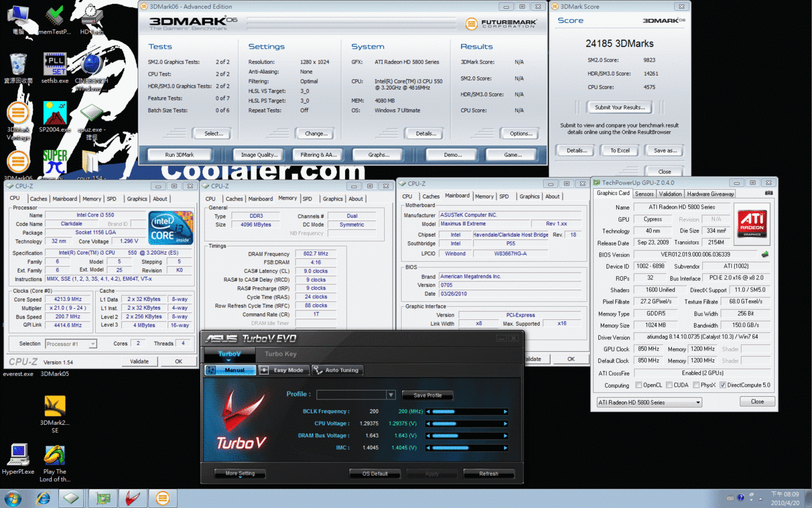Launch the Super PI desktop icon

55,165
